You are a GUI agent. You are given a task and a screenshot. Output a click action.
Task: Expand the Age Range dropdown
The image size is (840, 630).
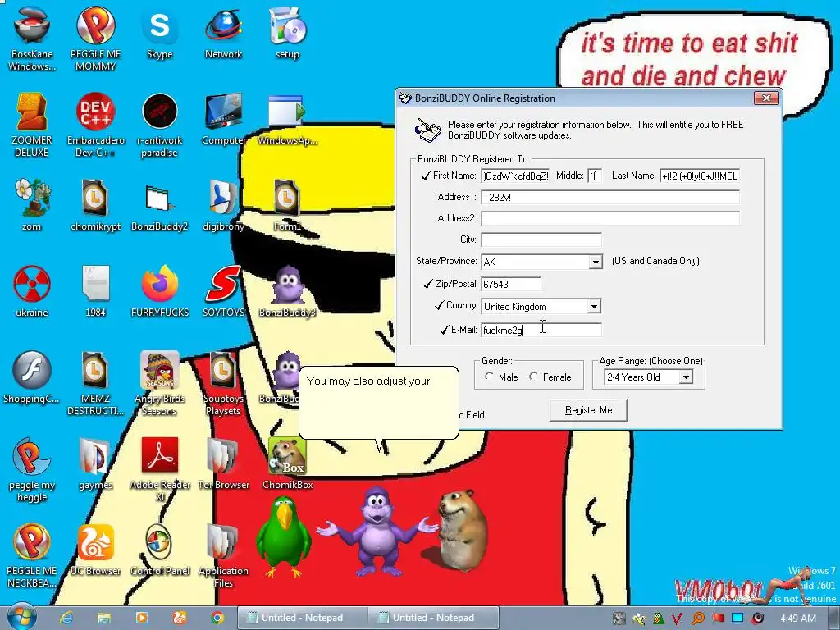pyautogui.click(x=685, y=377)
